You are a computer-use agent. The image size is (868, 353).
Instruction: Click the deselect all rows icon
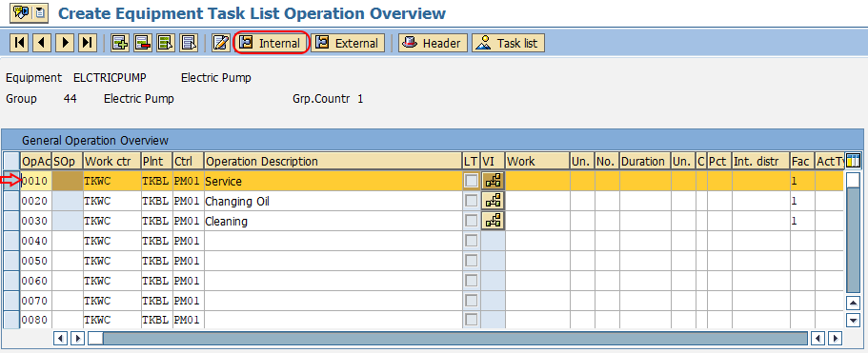click(x=189, y=43)
